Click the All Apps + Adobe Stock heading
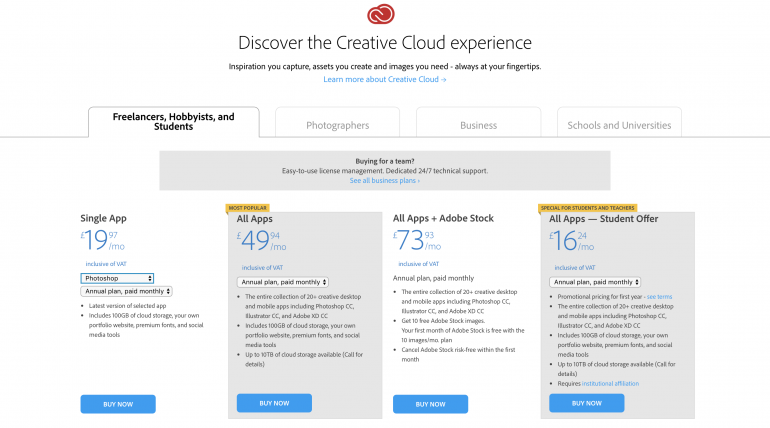Image resolution: width=770 pixels, height=428 pixels. [x=443, y=218]
